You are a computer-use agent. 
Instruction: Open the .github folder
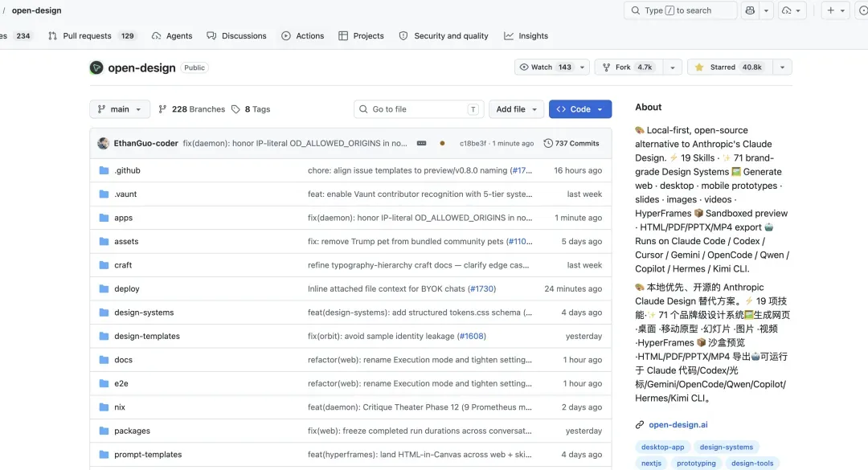point(127,170)
